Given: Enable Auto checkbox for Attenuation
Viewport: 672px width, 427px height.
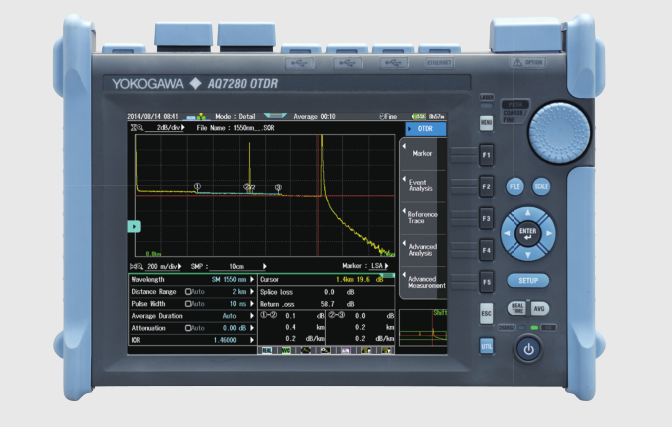Looking at the screenshot, I should pos(188,328).
